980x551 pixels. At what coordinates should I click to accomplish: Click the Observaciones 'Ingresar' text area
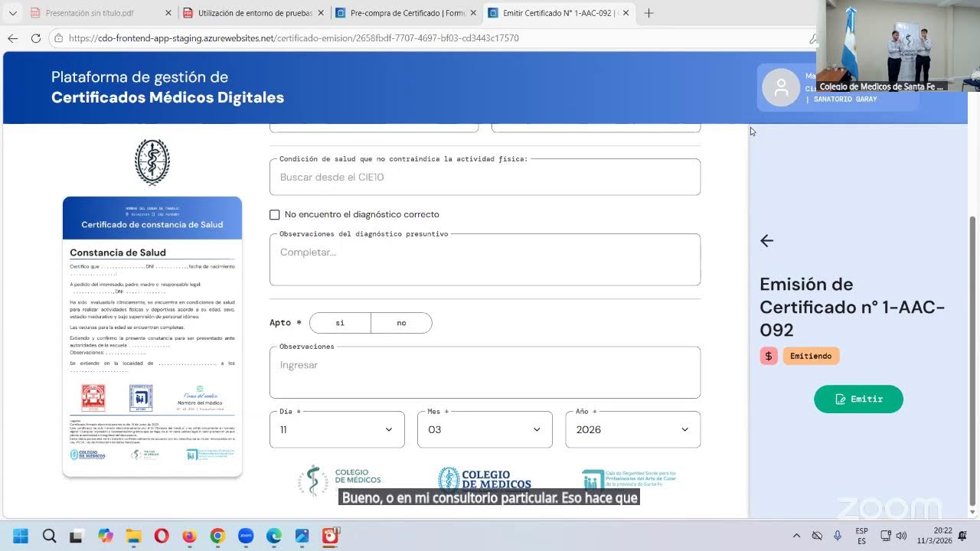point(485,373)
